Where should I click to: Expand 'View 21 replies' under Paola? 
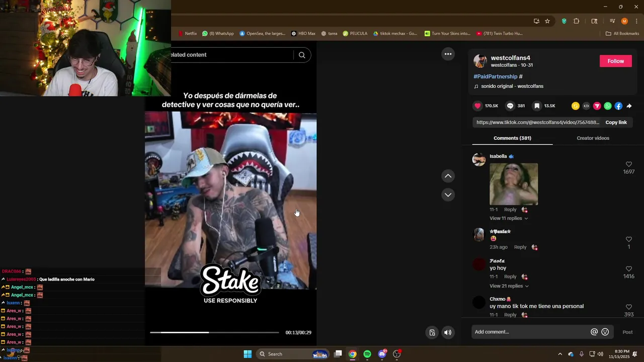pos(509,286)
